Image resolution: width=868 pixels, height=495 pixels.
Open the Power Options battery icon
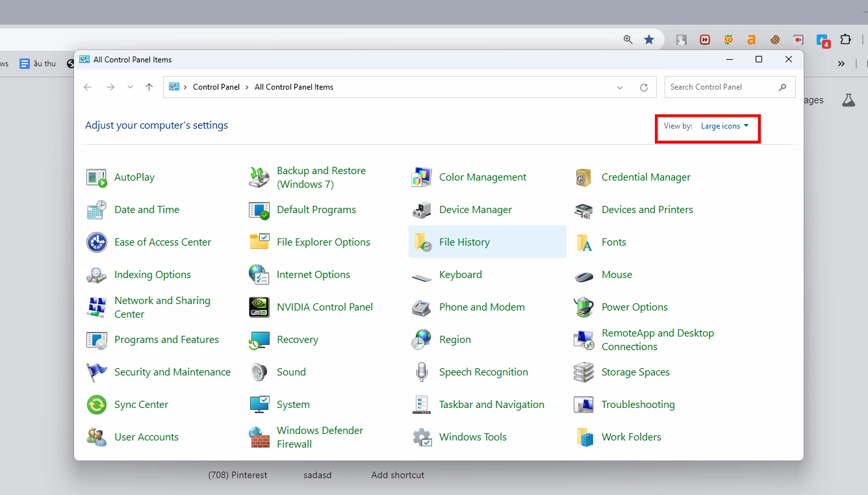coord(584,307)
